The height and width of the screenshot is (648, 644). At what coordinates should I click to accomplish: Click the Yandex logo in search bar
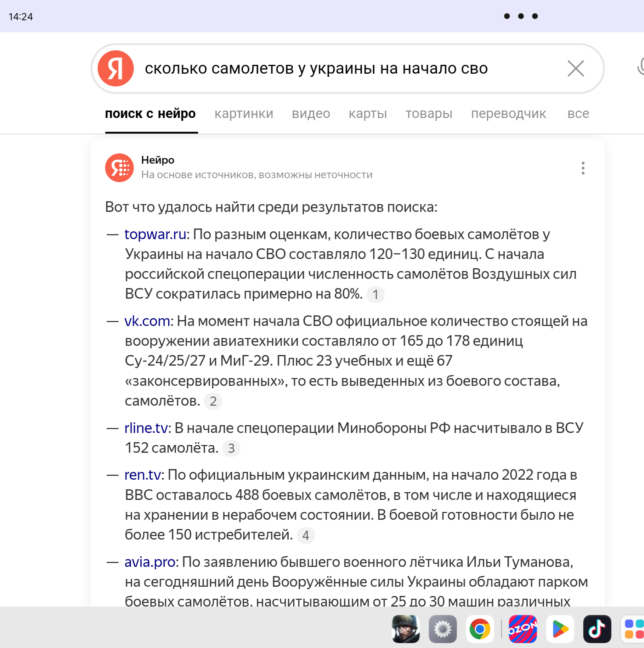coord(115,68)
